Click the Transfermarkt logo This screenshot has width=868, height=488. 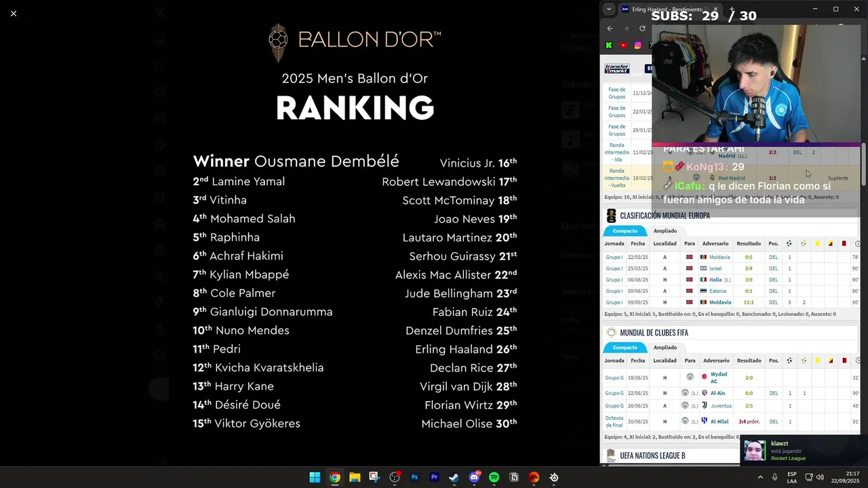point(617,68)
